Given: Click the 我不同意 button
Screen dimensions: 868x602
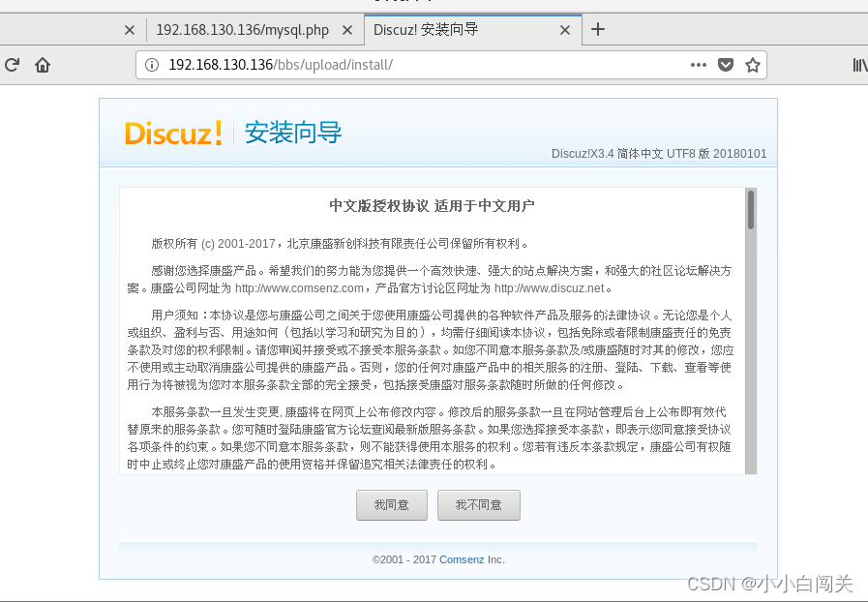Looking at the screenshot, I should coord(479,505).
